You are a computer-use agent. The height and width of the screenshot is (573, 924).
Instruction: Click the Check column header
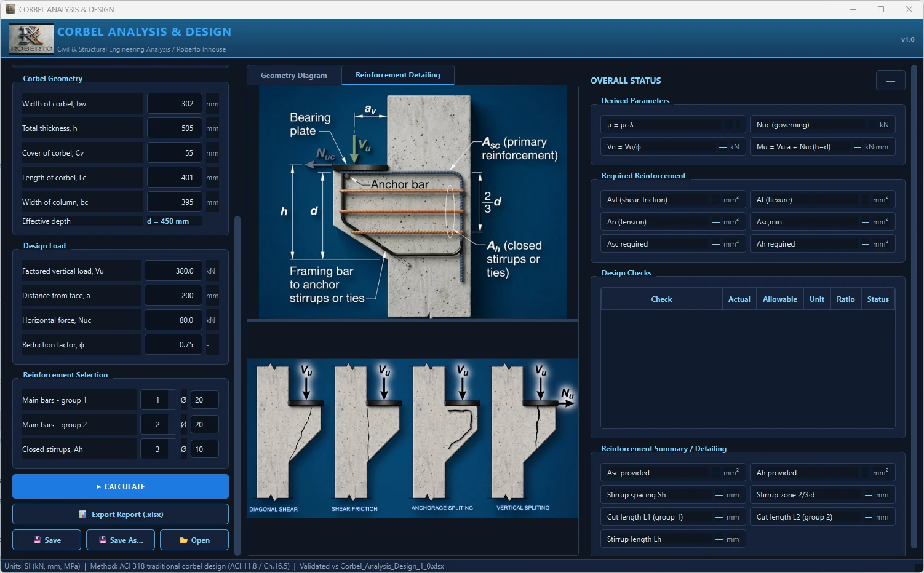[661, 299]
